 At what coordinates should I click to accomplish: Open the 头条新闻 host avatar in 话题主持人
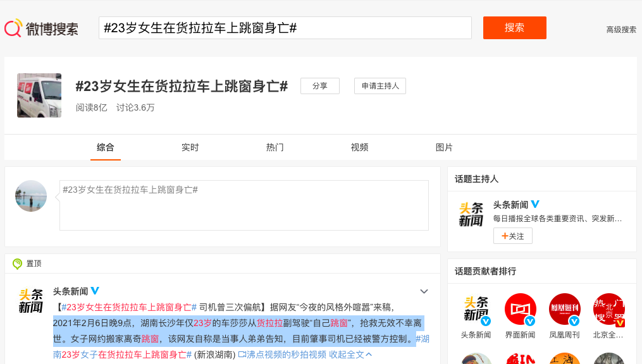coord(471,214)
